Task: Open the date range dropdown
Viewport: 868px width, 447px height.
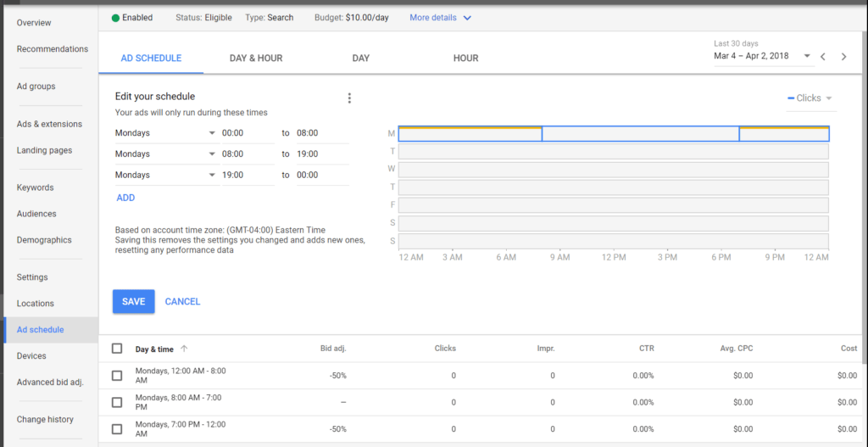Action: [x=764, y=56]
